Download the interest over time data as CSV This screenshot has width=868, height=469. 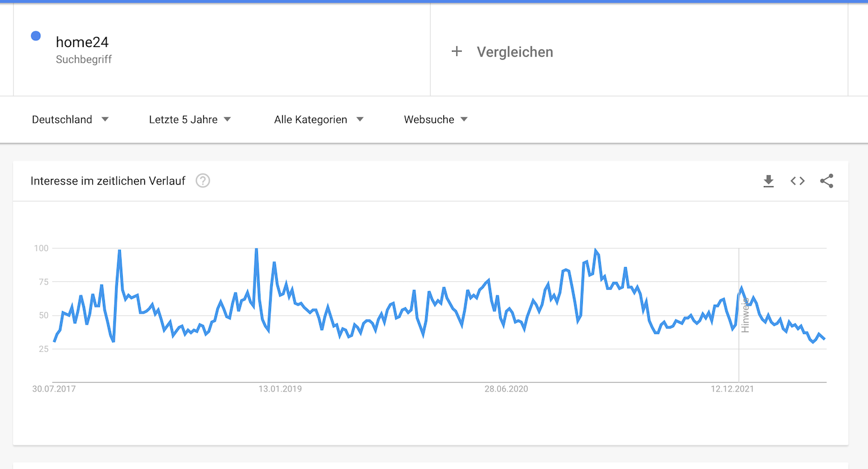[x=768, y=181]
